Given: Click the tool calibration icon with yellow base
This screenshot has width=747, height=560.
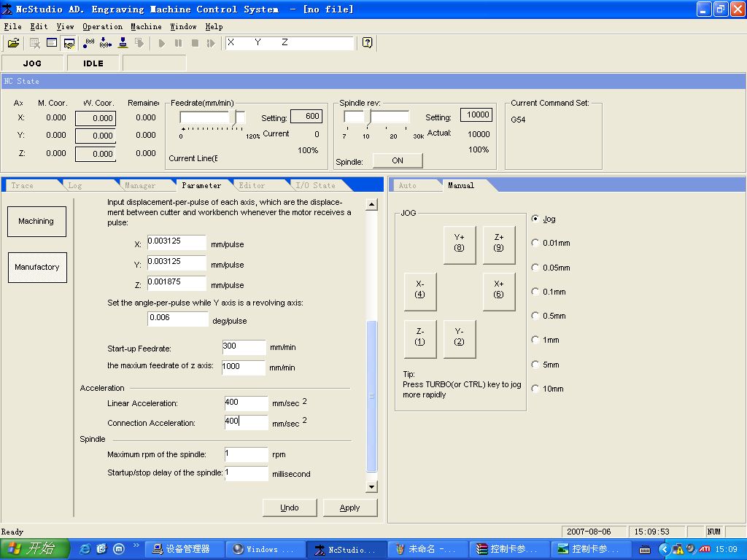Looking at the screenshot, I should coord(123,43).
